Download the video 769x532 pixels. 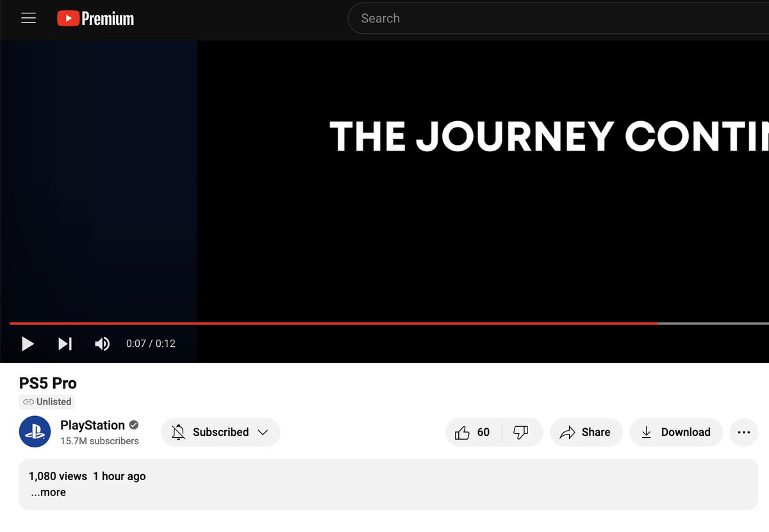(x=676, y=432)
